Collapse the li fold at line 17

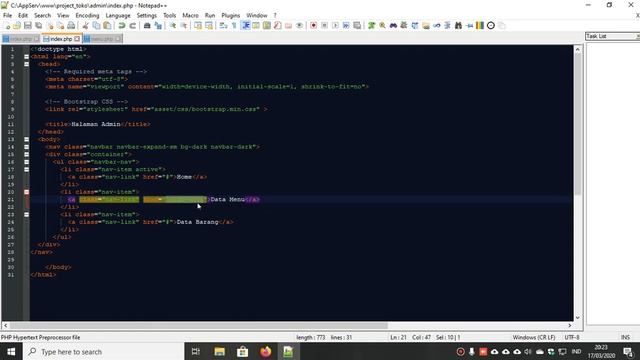(27, 169)
